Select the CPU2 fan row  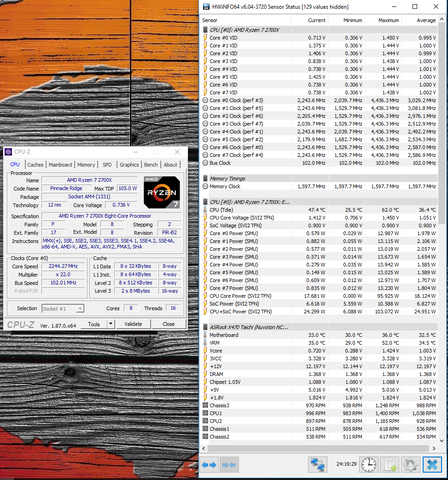319,421
